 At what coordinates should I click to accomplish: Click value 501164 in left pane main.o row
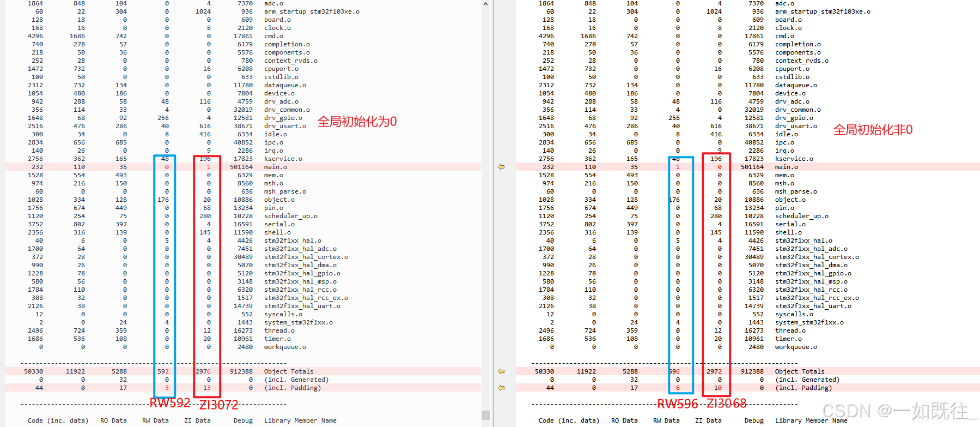[241, 167]
